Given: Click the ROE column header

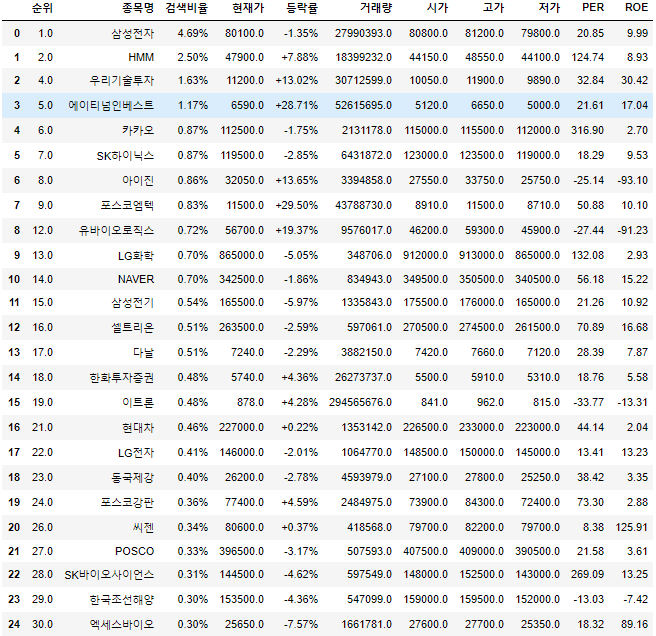Looking at the screenshot, I should point(636,8).
